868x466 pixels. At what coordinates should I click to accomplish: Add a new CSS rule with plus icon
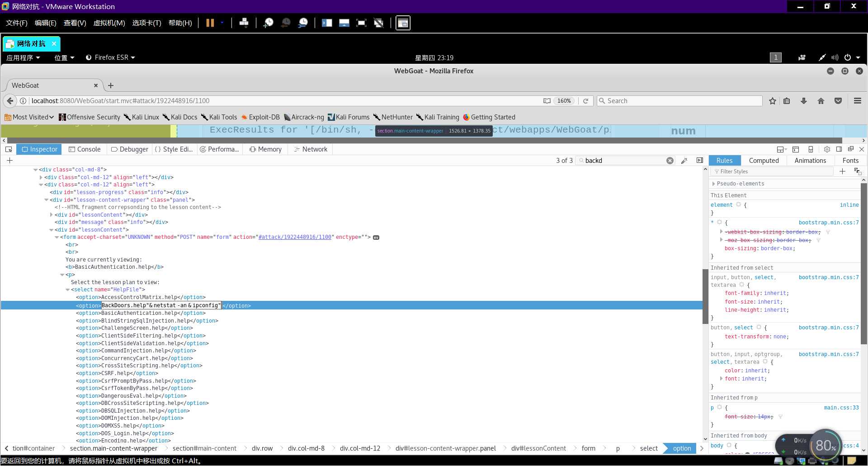[842, 171]
